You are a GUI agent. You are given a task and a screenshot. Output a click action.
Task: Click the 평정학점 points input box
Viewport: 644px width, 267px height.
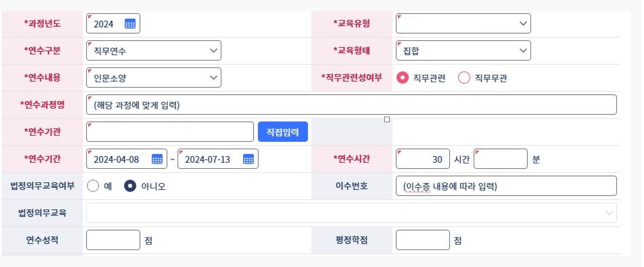coord(422,240)
